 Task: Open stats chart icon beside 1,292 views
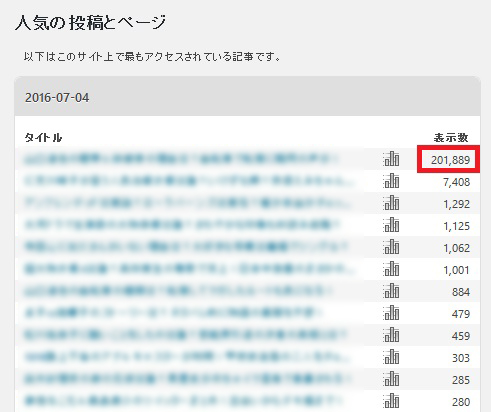pyautogui.click(x=391, y=203)
